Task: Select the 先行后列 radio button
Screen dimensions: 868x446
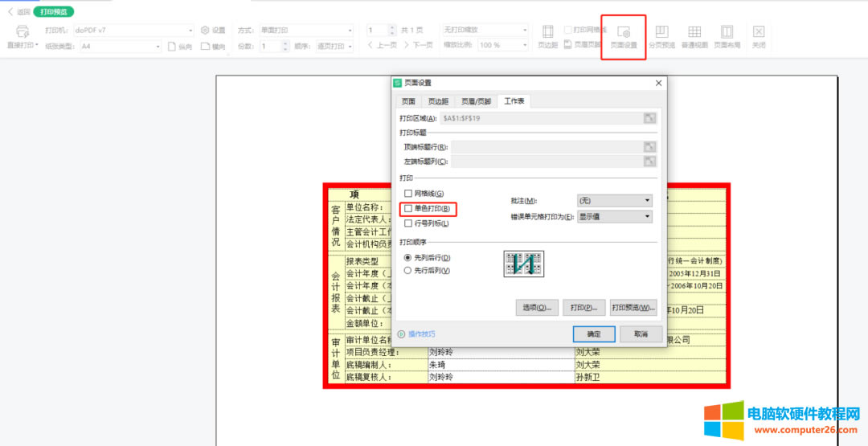Action: pos(407,271)
